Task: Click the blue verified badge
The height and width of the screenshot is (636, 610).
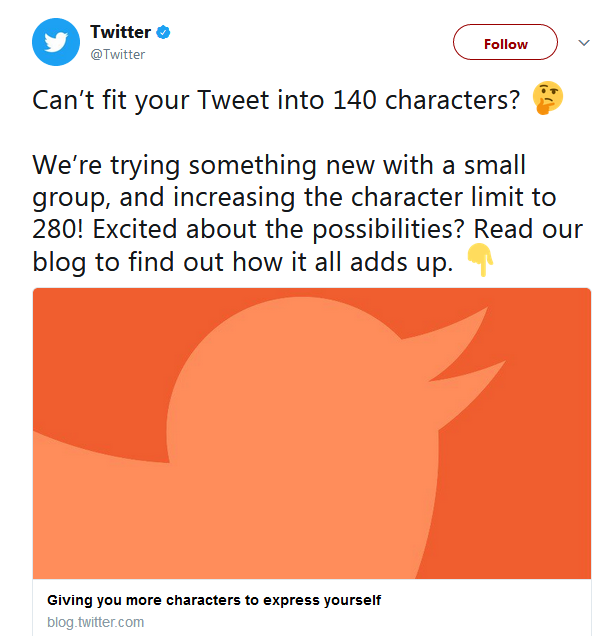Action: click(164, 33)
